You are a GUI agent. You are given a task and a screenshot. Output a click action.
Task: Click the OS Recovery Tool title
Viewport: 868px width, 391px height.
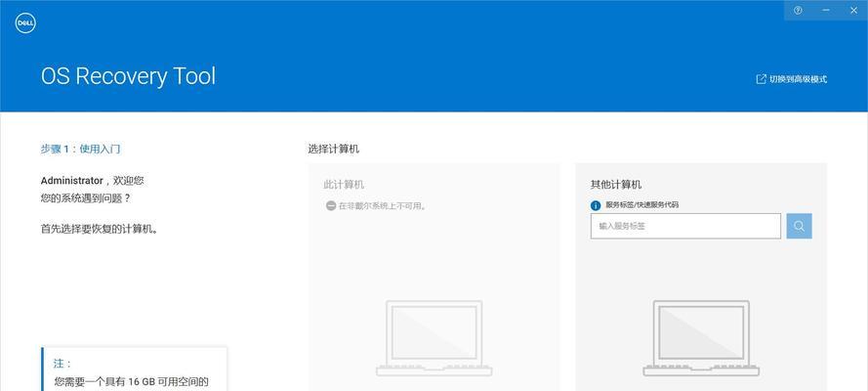pyautogui.click(x=129, y=76)
